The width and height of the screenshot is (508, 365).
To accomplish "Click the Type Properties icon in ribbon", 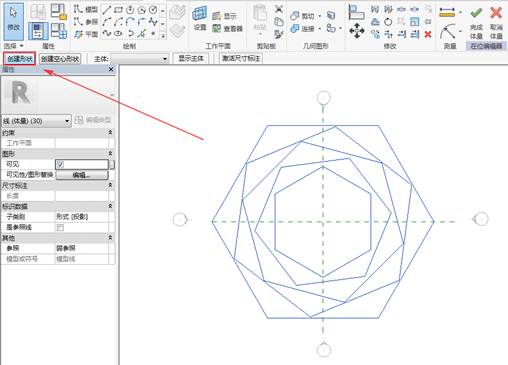I will click(x=38, y=12).
